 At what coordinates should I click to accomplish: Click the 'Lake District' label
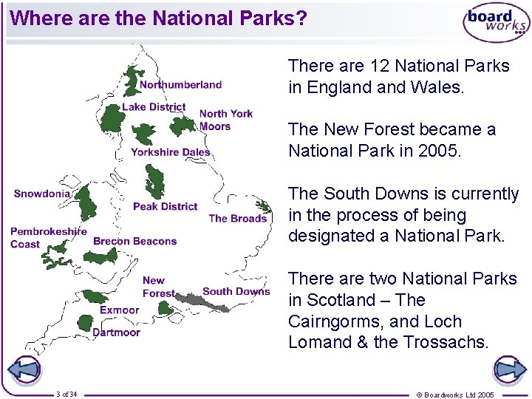(x=154, y=107)
